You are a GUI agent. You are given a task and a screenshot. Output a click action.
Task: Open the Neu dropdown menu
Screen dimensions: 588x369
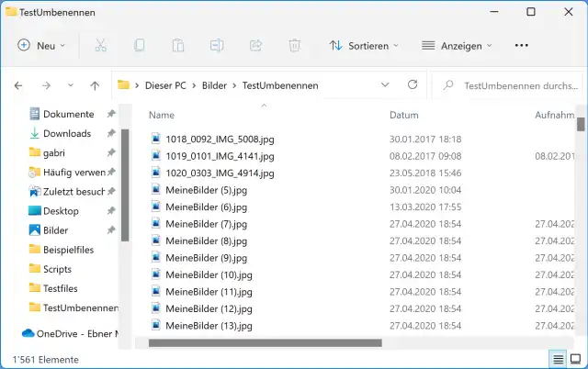click(42, 45)
